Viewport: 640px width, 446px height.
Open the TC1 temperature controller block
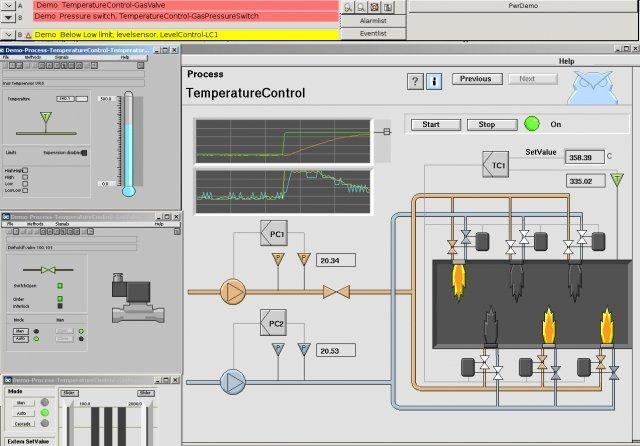click(496, 164)
